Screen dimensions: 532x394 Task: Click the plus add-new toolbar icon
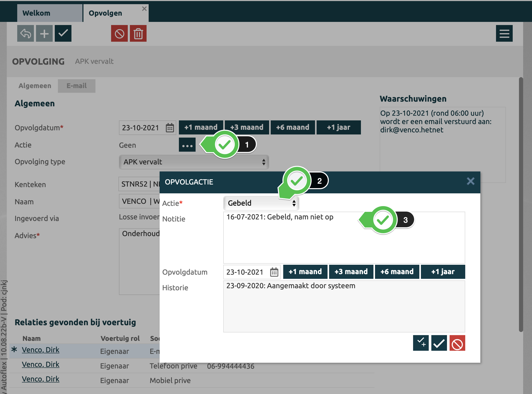click(x=44, y=33)
